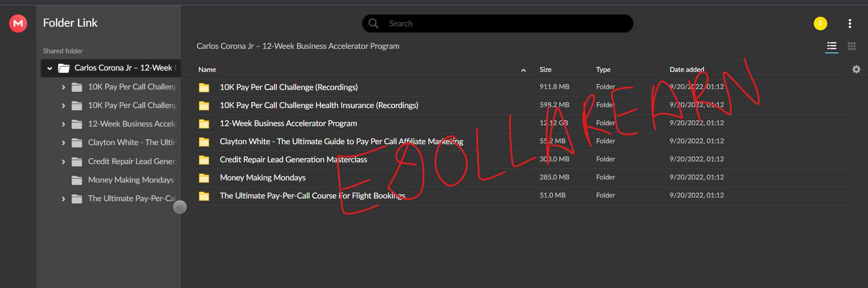868x288 pixels.
Task: Focus the Search input field
Action: (497, 24)
